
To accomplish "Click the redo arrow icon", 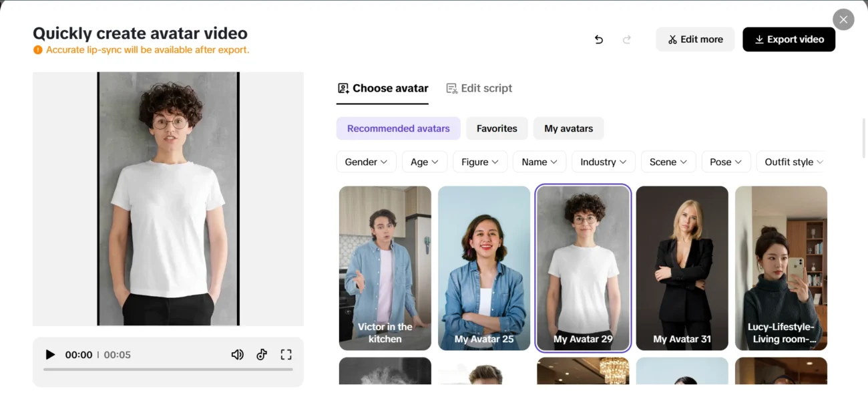I will point(627,39).
